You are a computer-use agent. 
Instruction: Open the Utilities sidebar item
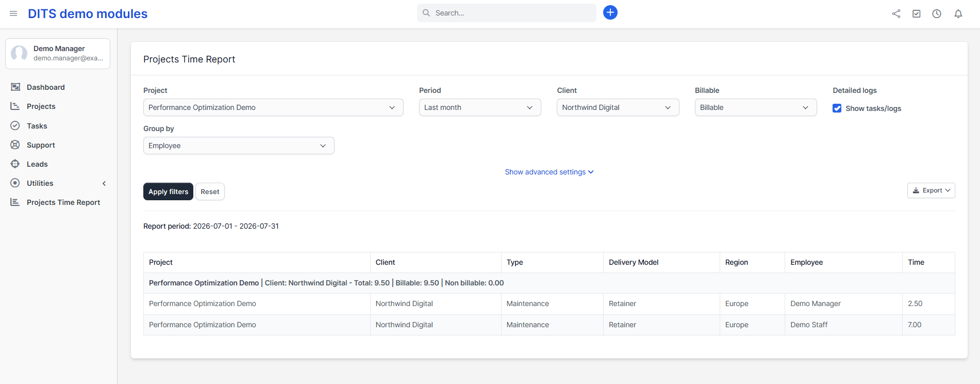tap(40, 183)
